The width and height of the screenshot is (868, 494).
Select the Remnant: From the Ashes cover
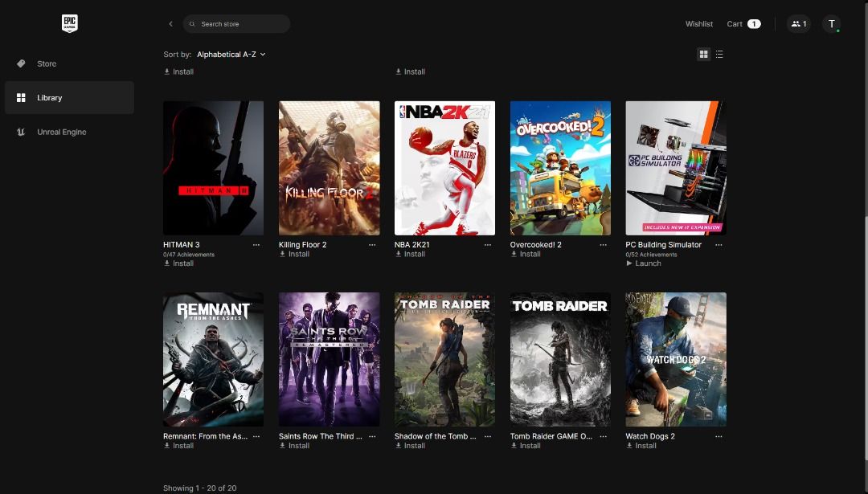pos(213,359)
